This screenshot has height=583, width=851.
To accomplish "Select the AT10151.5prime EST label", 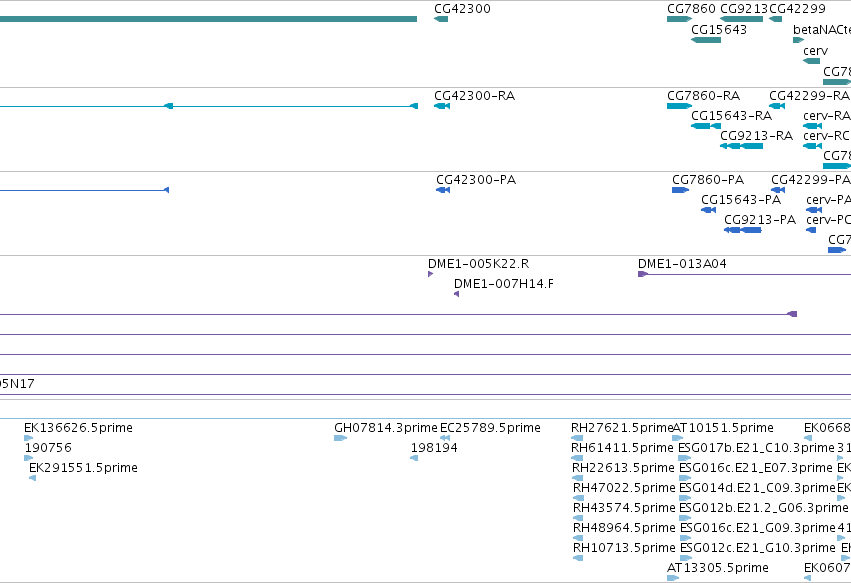I will [x=723, y=428].
